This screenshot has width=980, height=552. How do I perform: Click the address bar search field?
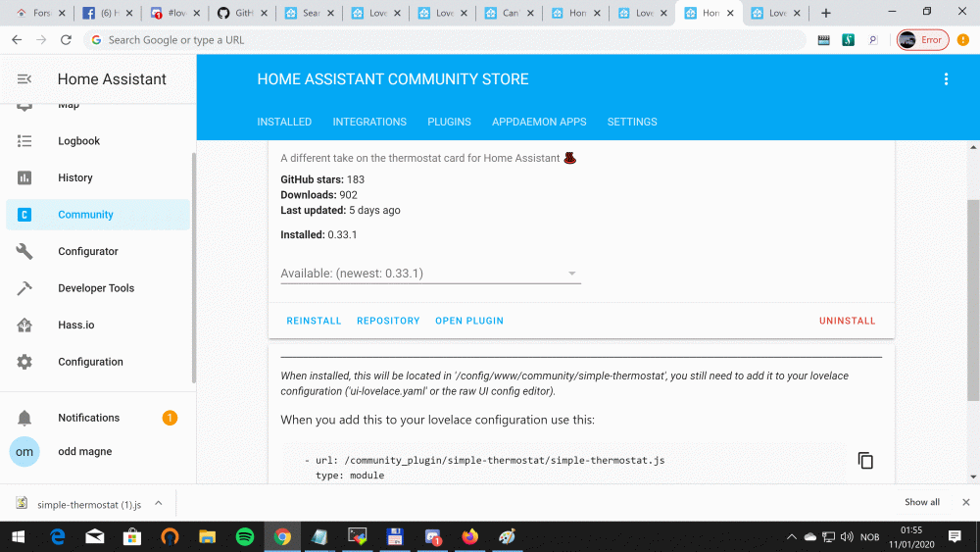[x=445, y=40]
